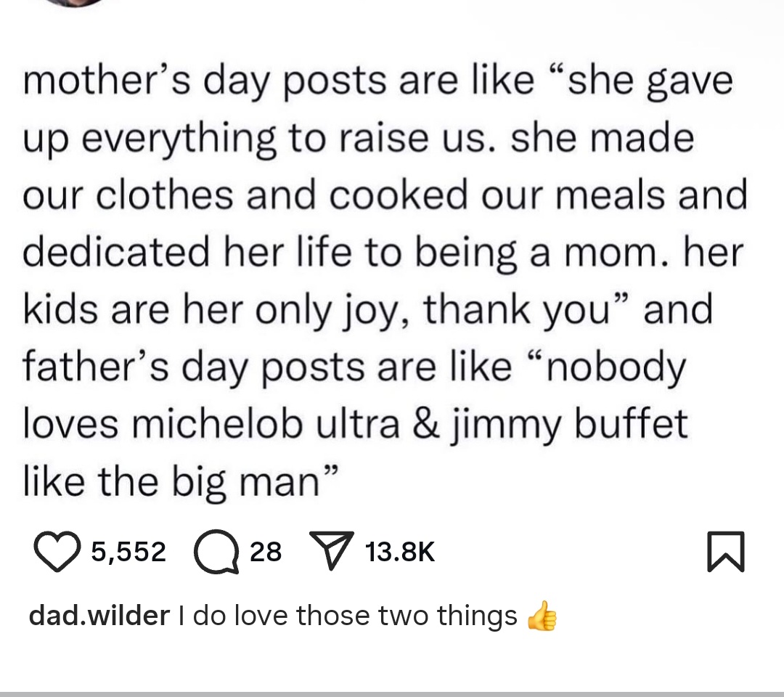The width and height of the screenshot is (784, 697).
Task: View the 5,552 likes count
Action: point(129,552)
